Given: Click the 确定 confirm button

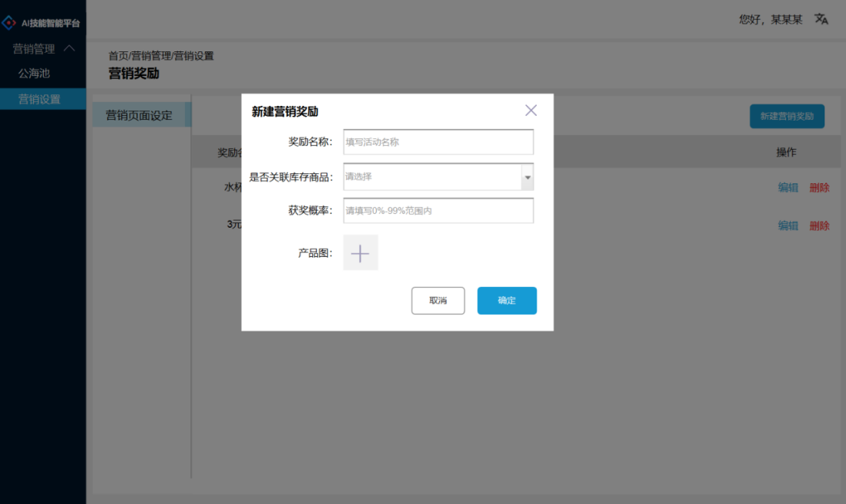Looking at the screenshot, I should (x=507, y=300).
